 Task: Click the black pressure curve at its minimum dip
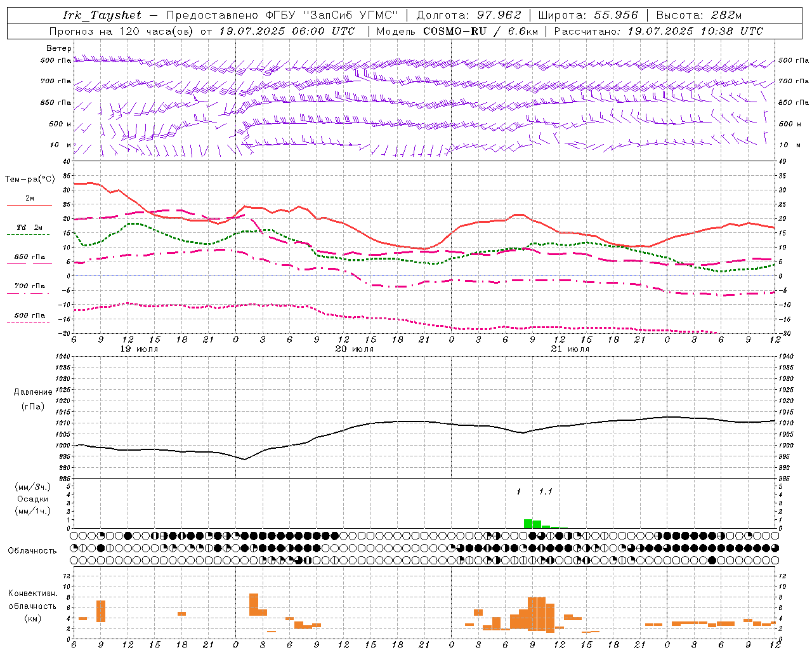click(244, 459)
